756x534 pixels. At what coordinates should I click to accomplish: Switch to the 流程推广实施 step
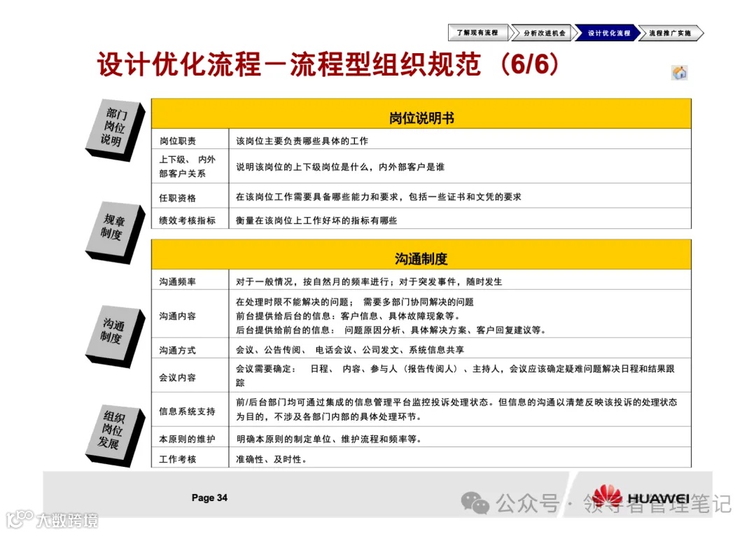pos(670,32)
